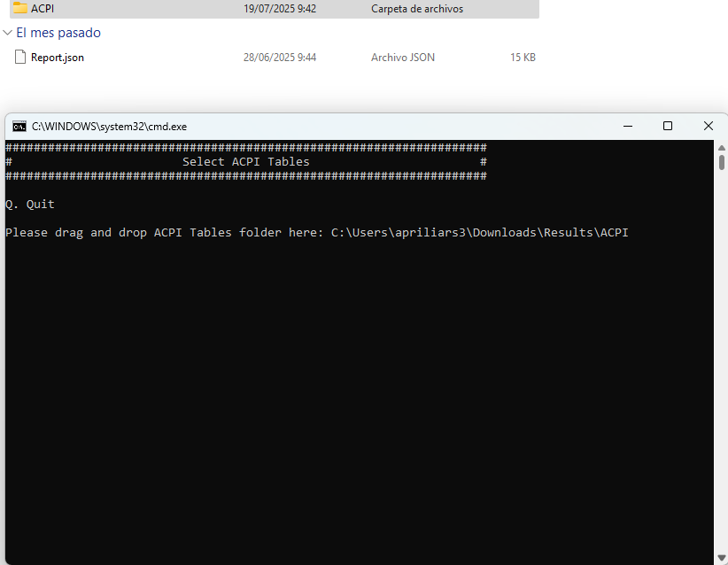Select the ACPI folder name label
This screenshot has width=728, height=565.
(x=42, y=9)
